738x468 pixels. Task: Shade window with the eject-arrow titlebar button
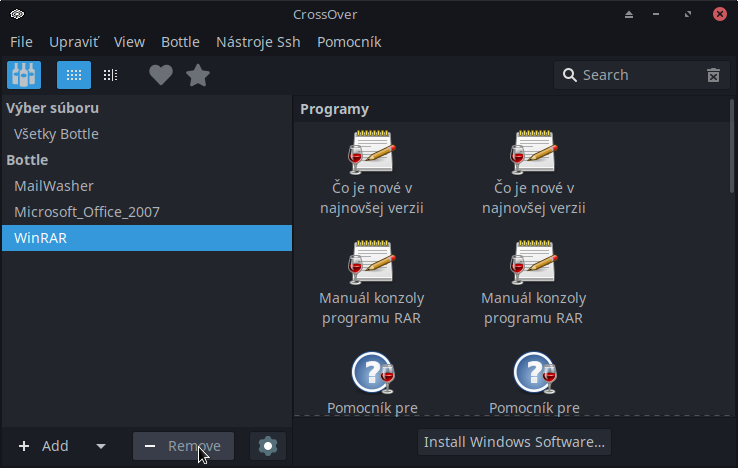[629, 15]
